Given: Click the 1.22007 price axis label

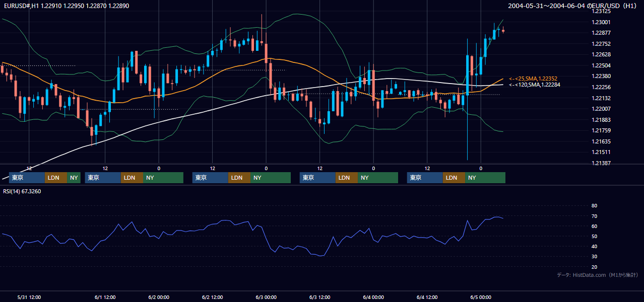Looking at the screenshot, I should coord(601,109).
